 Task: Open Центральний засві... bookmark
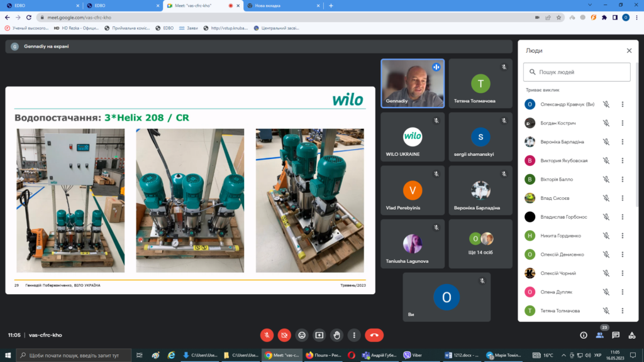click(277, 28)
